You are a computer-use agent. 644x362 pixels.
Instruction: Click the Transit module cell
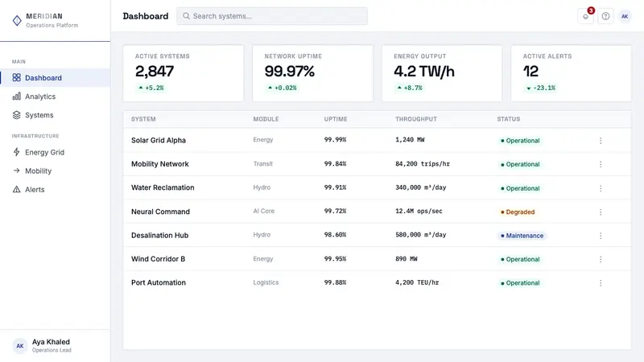263,164
